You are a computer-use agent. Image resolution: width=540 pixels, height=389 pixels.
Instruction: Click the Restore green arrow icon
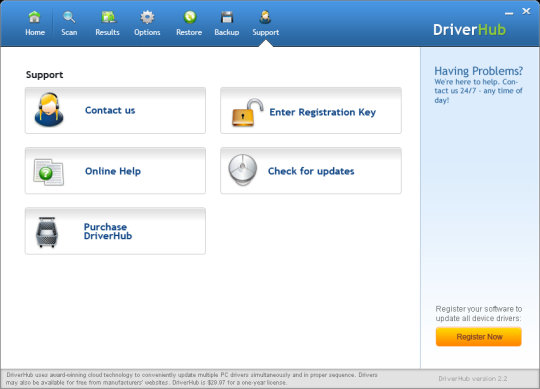[x=189, y=17]
